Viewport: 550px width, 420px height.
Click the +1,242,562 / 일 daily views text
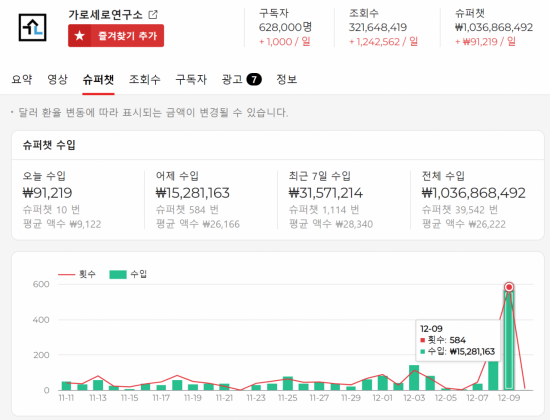pos(383,42)
